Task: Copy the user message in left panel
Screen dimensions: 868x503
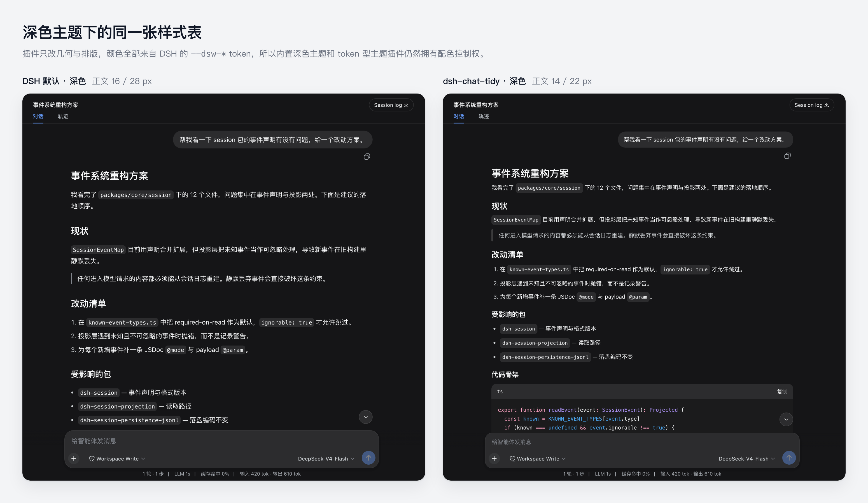Action: pyautogui.click(x=367, y=157)
